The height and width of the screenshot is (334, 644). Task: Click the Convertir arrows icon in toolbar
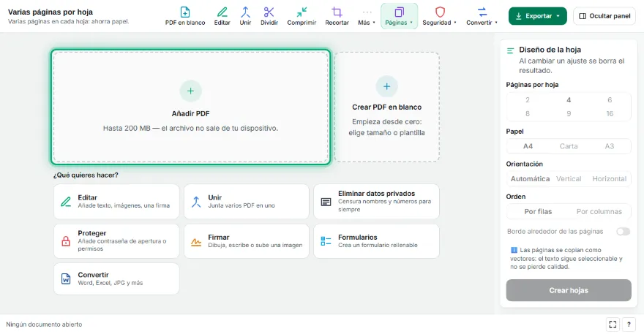[x=482, y=12]
